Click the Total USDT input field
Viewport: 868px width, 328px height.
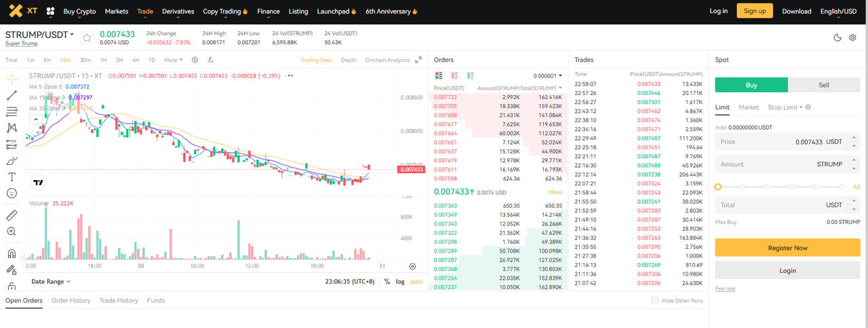point(787,204)
